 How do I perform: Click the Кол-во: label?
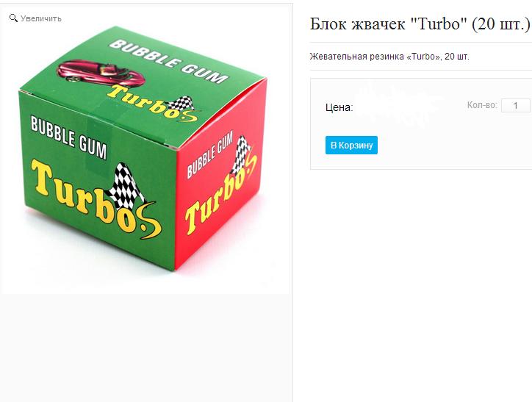(x=482, y=105)
